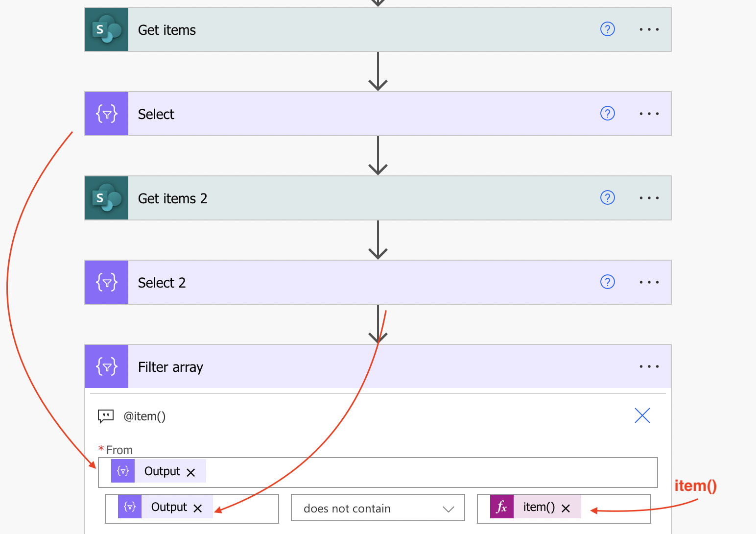Screen dimensions: 756x534
Task: Remove the Output token from the left condition
Action: pos(198,509)
